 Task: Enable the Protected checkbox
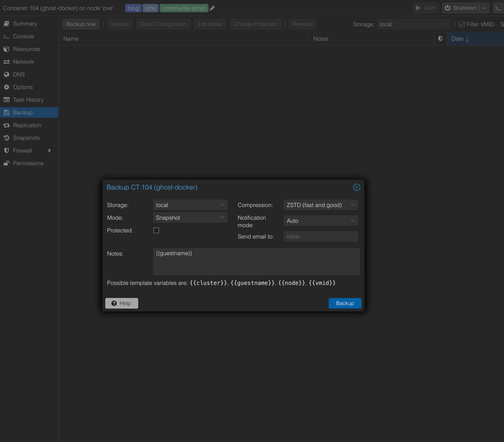(156, 230)
